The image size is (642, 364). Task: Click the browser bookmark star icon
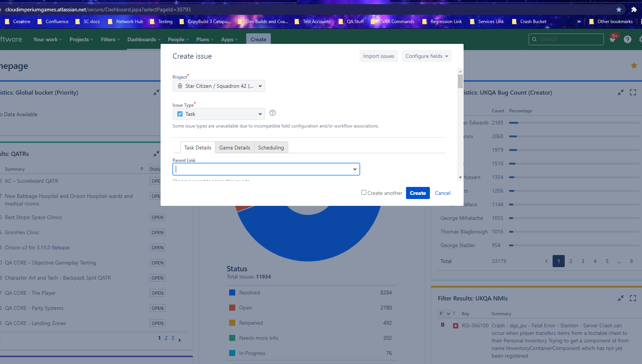[619, 9]
